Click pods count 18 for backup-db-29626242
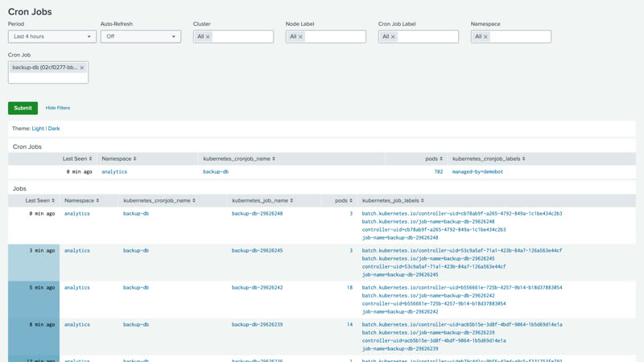 point(349,287)
